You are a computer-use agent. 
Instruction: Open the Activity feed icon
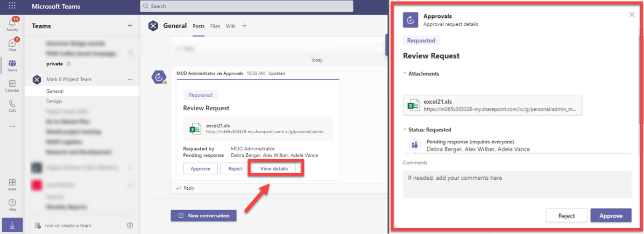12,24
